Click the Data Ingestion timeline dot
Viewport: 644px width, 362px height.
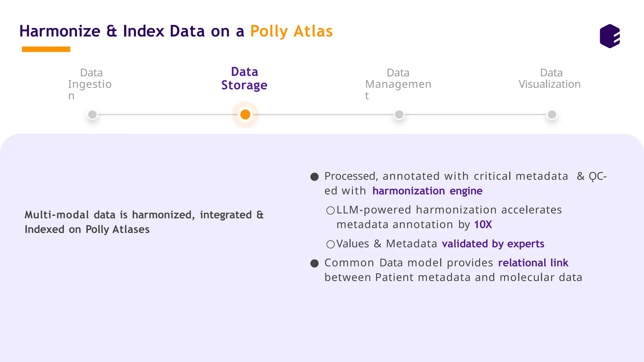[x=92, y=115]
